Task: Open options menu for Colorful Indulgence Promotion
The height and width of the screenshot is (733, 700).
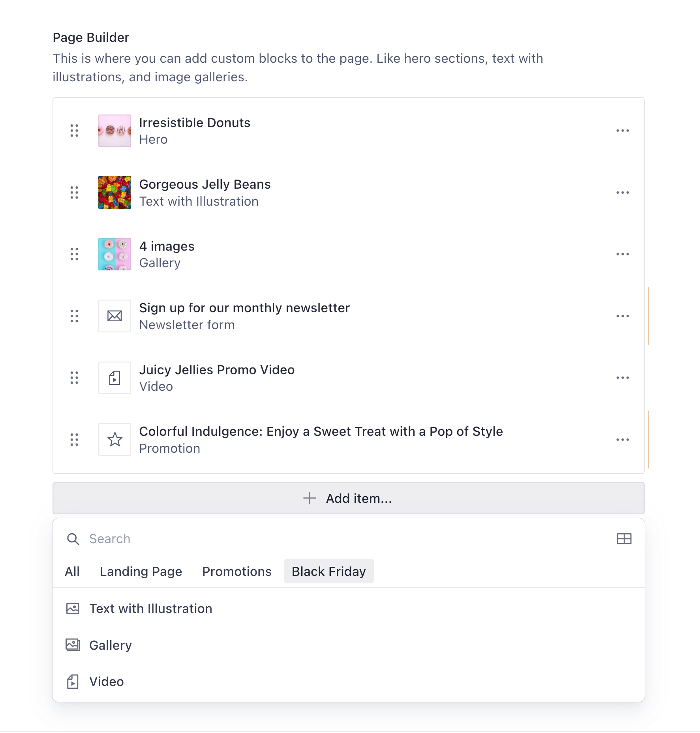Action: pos(623,440)
